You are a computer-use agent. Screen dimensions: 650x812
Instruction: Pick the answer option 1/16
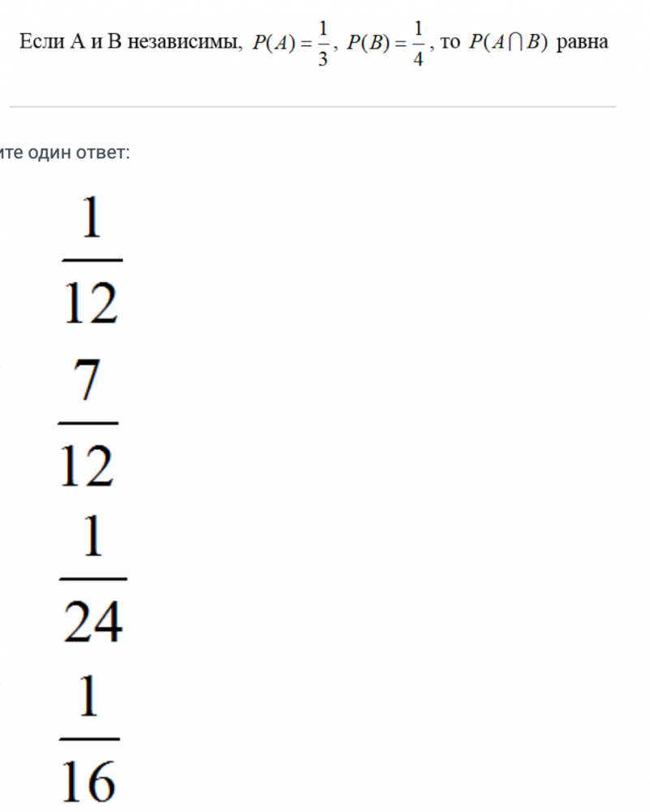coord(89,738)
